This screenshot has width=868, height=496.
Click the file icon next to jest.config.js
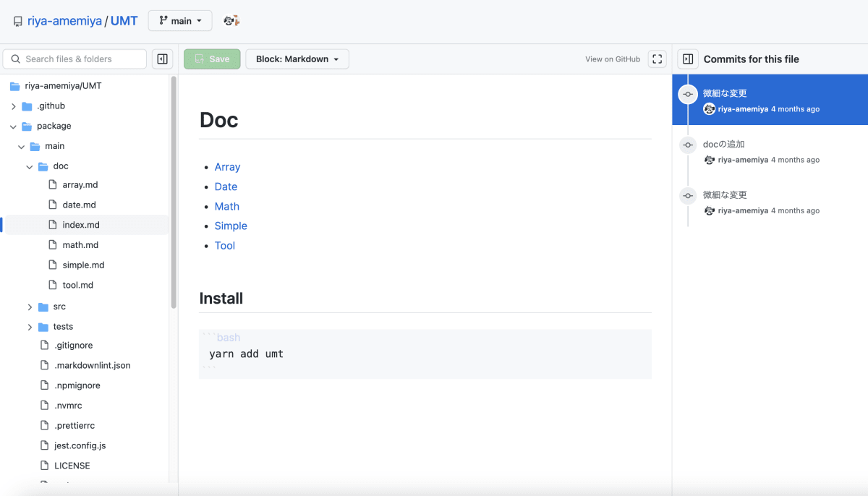tap(44, 445)
